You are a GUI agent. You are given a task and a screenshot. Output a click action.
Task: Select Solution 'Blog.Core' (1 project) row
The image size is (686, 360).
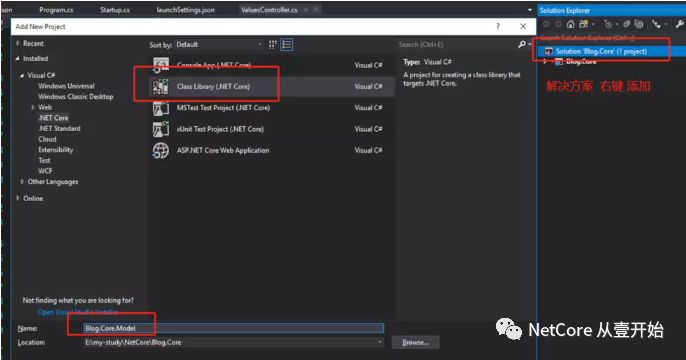[x=612, y=51]
